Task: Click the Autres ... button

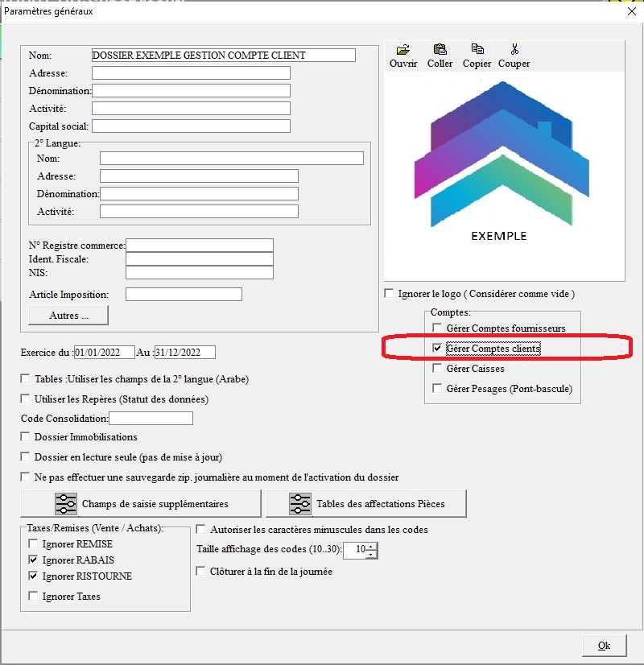Action: (68, 315)
